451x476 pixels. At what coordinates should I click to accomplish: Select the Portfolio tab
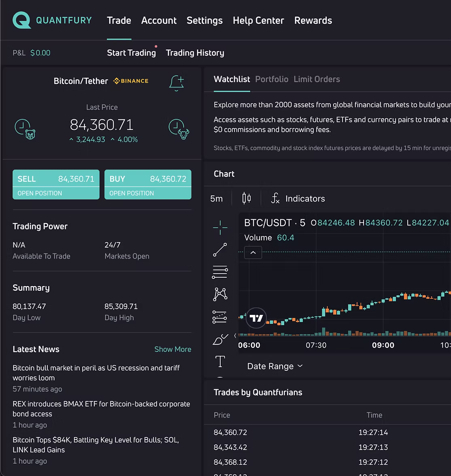pos(272,79)
